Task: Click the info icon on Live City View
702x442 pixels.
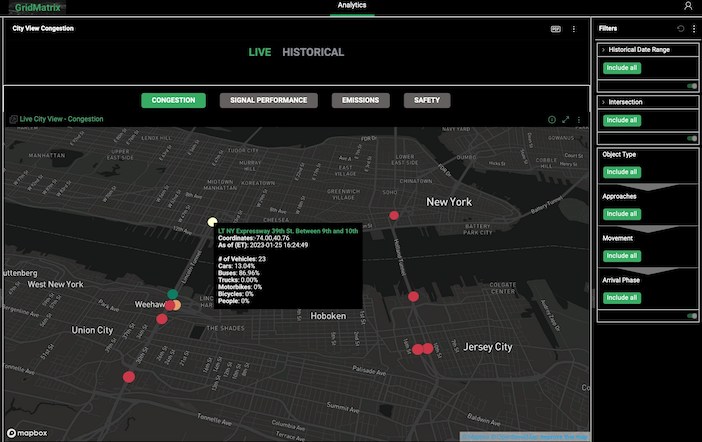Action: tap(551, 119)
